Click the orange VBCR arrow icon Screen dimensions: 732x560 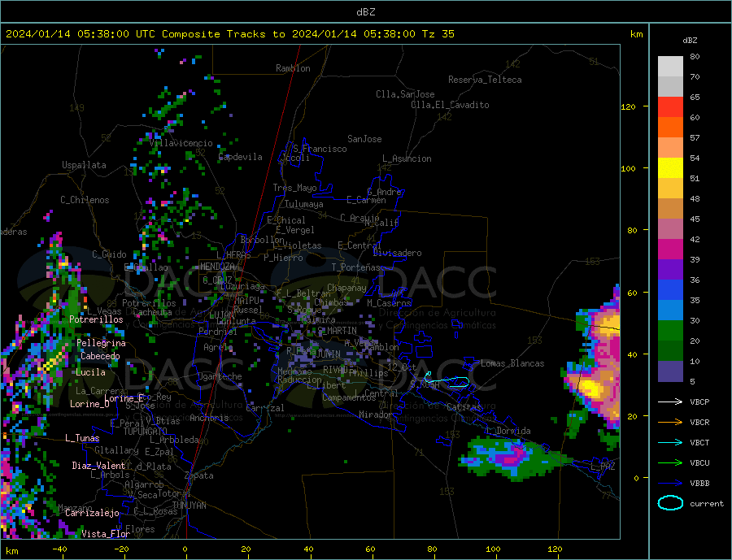coord(670,423)
